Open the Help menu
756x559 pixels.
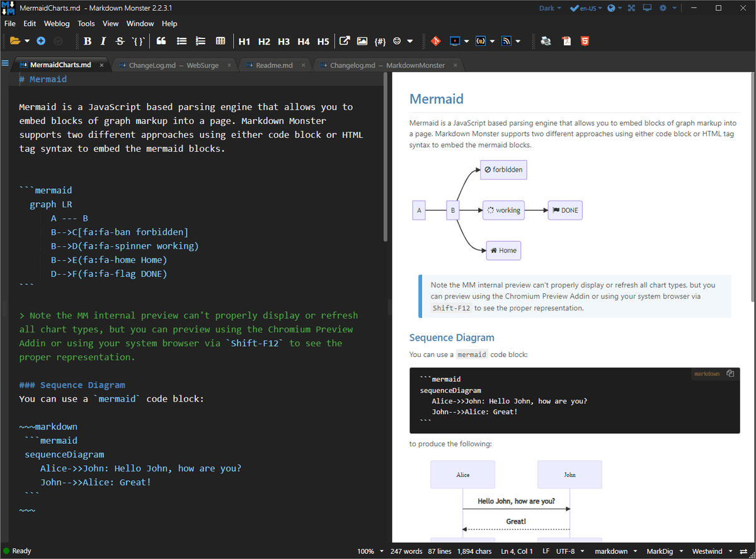[x=169, y=23]
